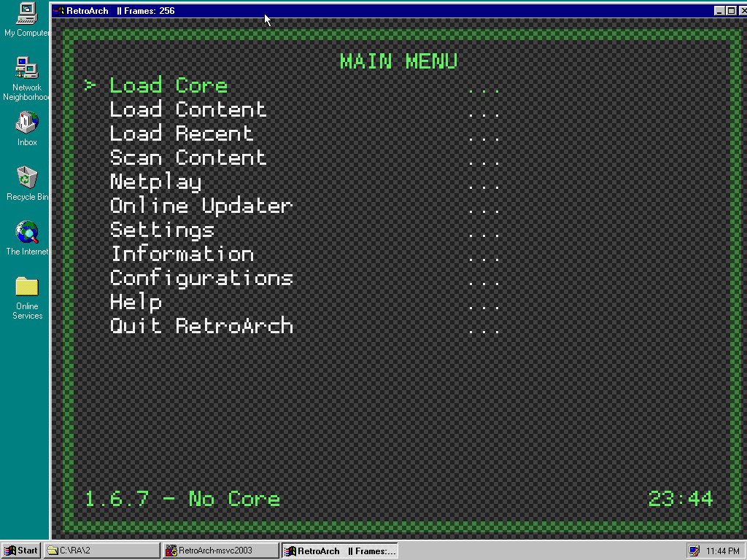Viewport: 747px width, 560px height.
Task: Click RetroArch Frames taskbar button
Action: [339, 551]
